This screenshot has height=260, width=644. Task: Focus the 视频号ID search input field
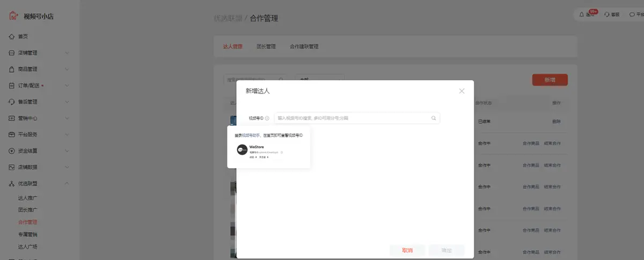(x=357, y=118)
